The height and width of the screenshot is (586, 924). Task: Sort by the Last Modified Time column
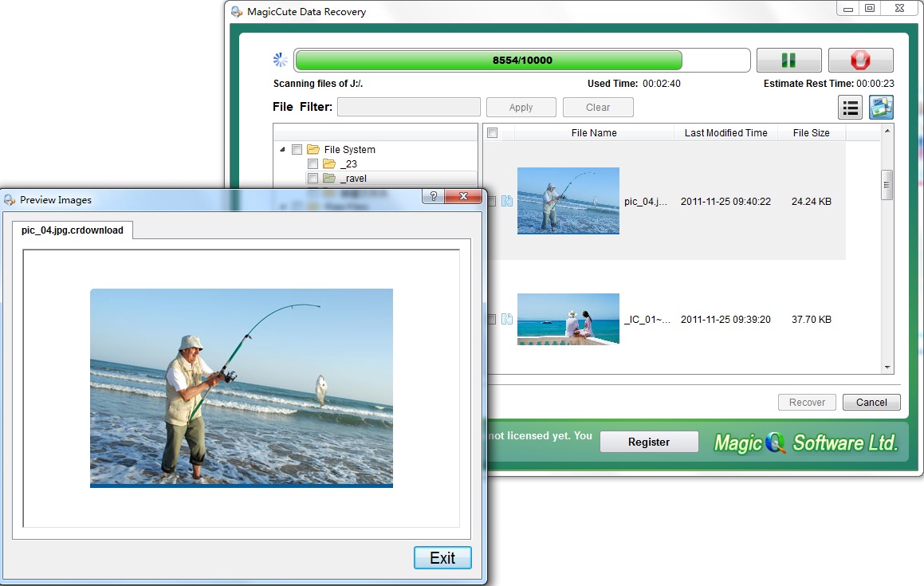pos(725,133)
